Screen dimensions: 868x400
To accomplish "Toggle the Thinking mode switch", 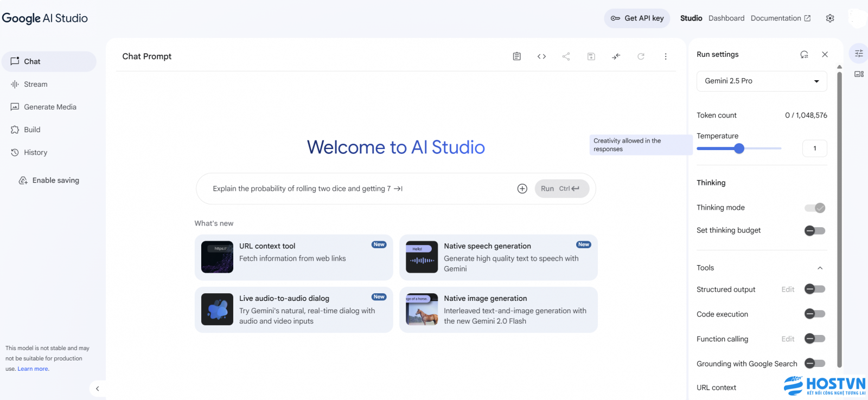I will [x=815, y=208].
